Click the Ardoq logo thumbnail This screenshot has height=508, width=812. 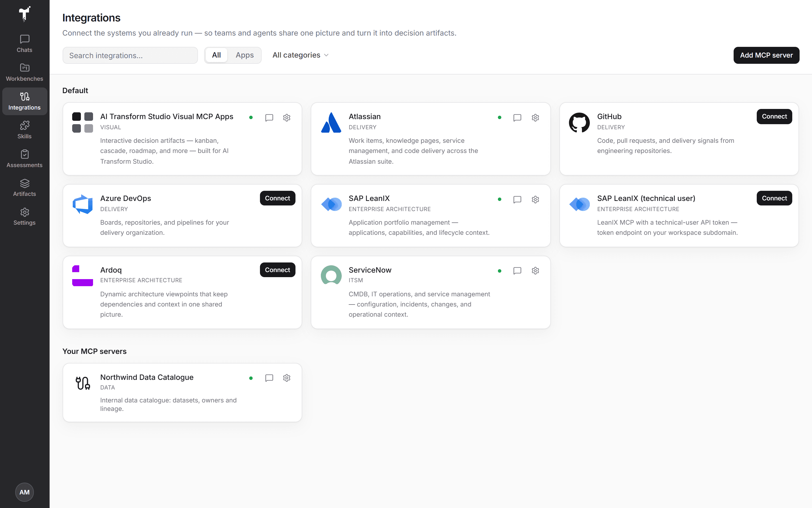[83, 276]
